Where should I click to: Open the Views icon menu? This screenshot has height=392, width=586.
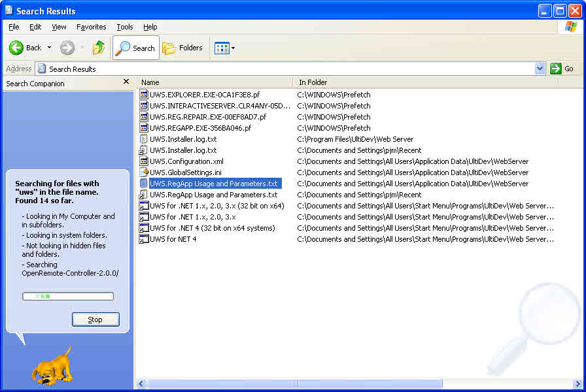click(x=224, y=48)
